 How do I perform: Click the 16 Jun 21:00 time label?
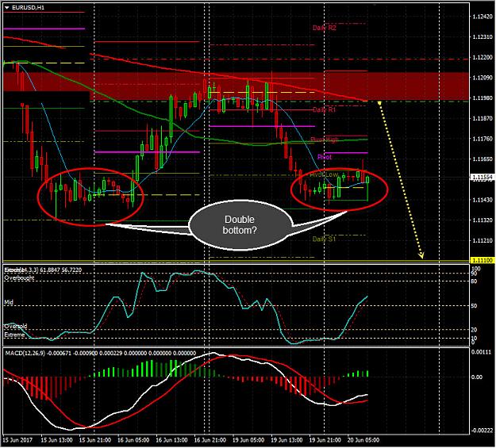point(210,440)
